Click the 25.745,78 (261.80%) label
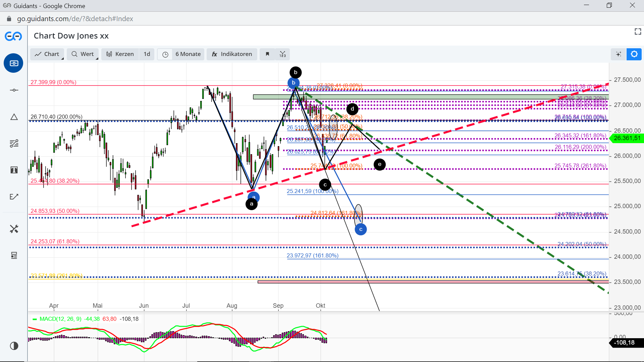 pyautogui.click(x=580, y=166)
